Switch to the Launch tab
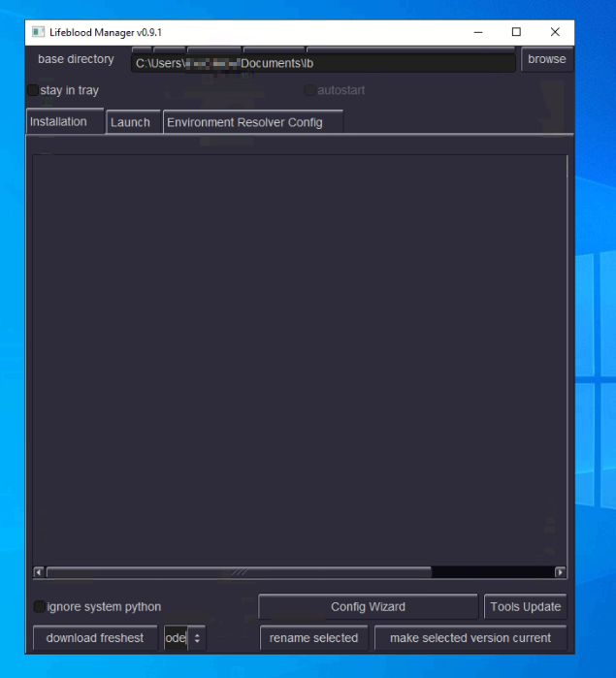The height and width of the screenshot is (678, 616). (x=130, y=122)
